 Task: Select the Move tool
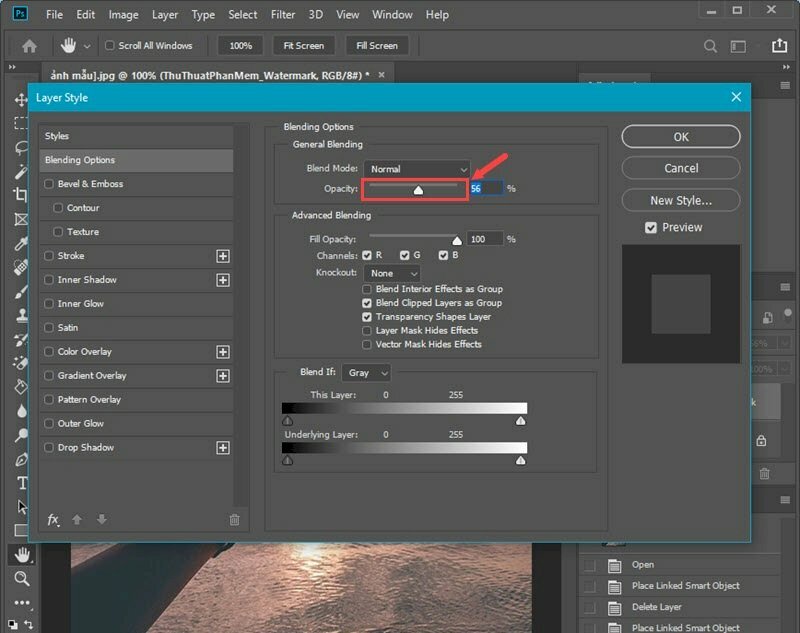coord(21,100)
